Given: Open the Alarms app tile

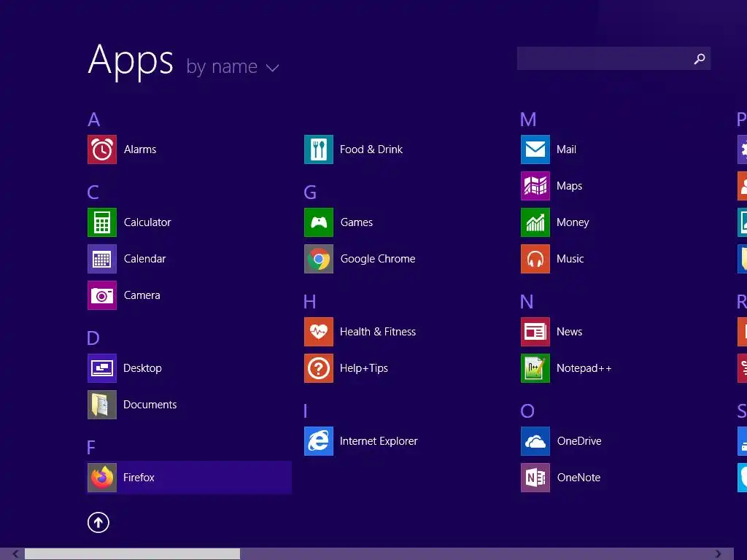Looking at the screenshot, I should pos(102,149).
